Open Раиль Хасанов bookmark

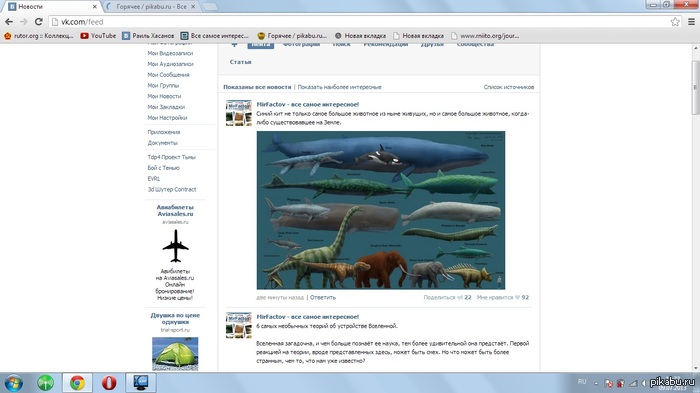pyautogui.click(x=148, y=36)
